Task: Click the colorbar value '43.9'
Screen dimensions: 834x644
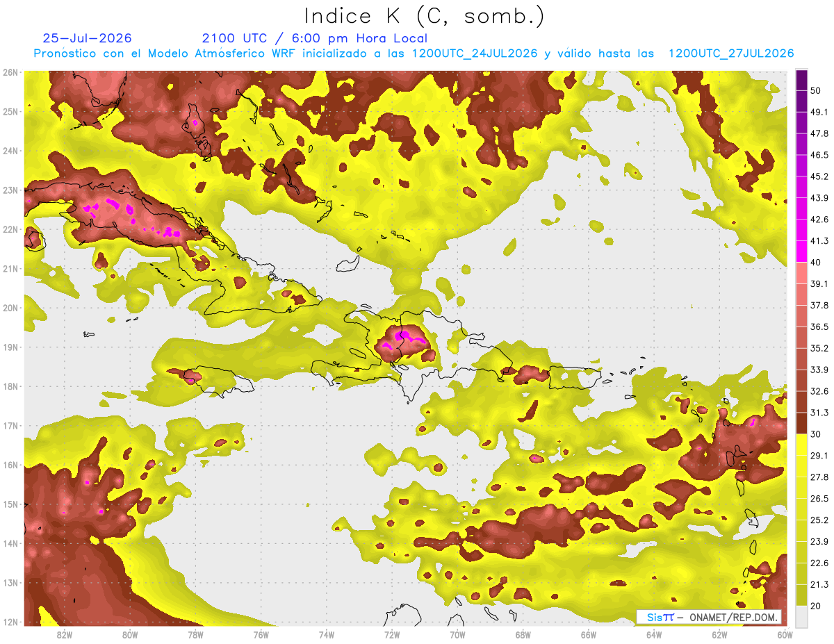Action: coord(819,198)
